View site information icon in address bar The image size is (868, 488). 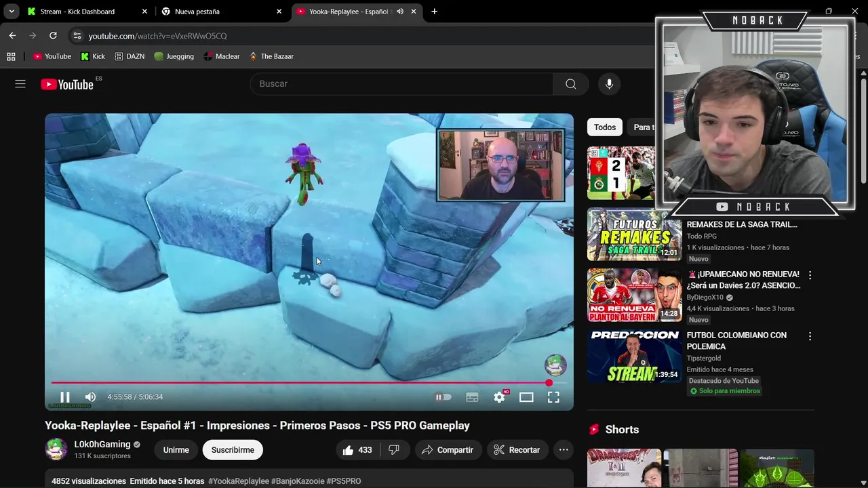[77, 36]
